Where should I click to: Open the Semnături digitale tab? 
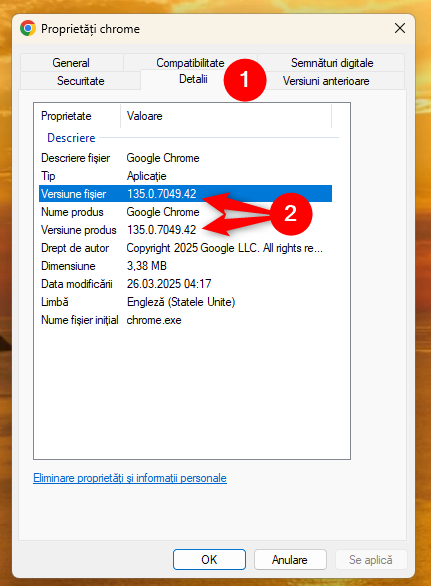332,63
